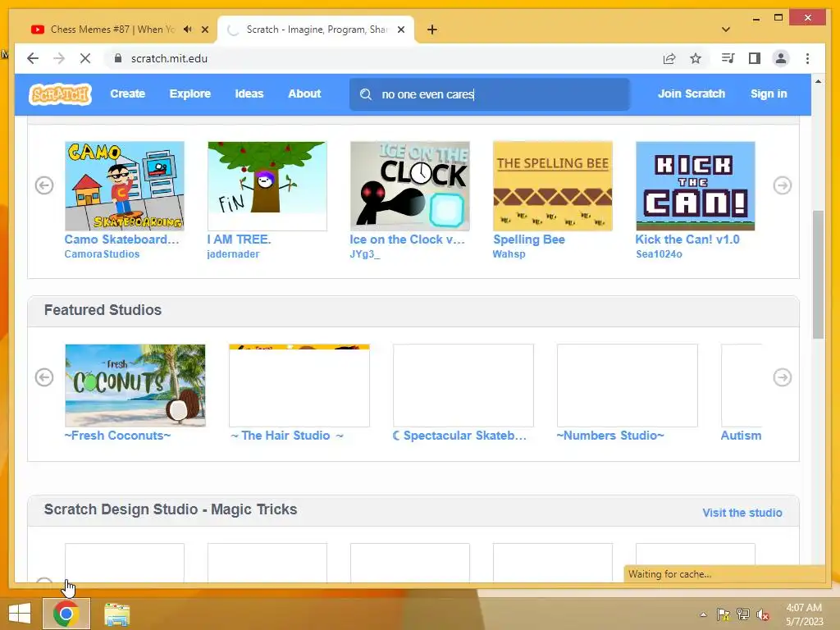Open the Ideas menu item
This screenshot has width=840, height=630.
249,94
